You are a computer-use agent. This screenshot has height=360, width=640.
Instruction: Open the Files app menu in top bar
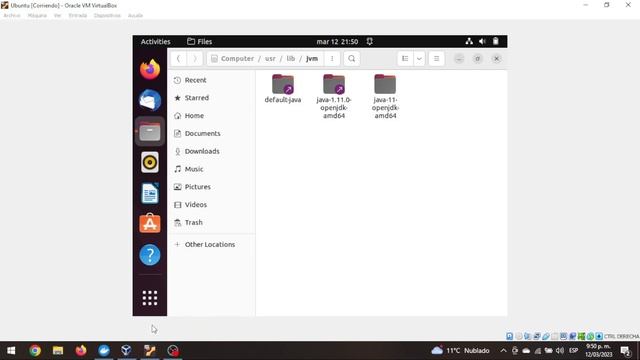coord(200,42)
